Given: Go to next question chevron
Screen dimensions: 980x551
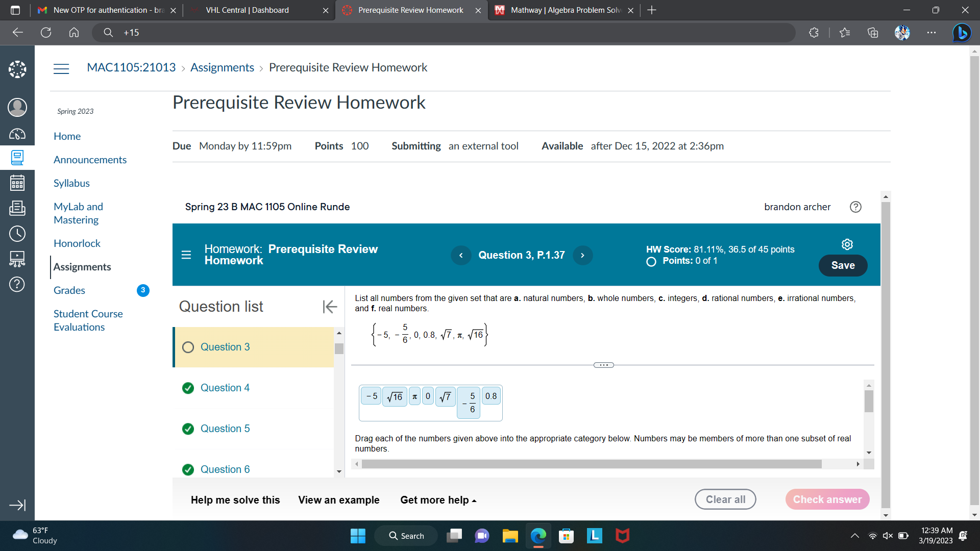Looking at the screenshot, I should tap(582, 255).
